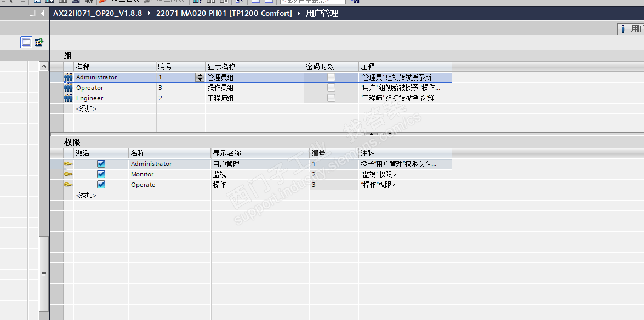This screenshot has width=644, height=320.
Task: Click the 工程师组 display name cell
Action: tap(255, 98)
